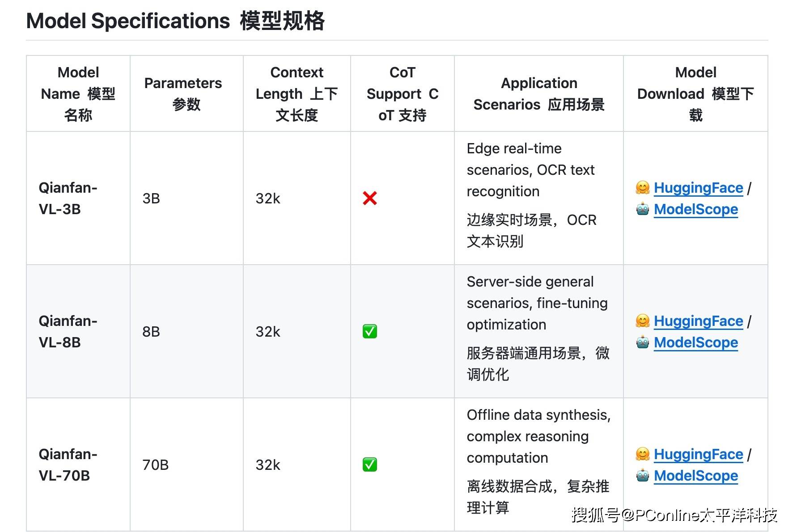Image resolution: width=797 pixels, height=532 pixels.
Task: Click robot emoji icon in 3B row
Action: tap(642, 209)
